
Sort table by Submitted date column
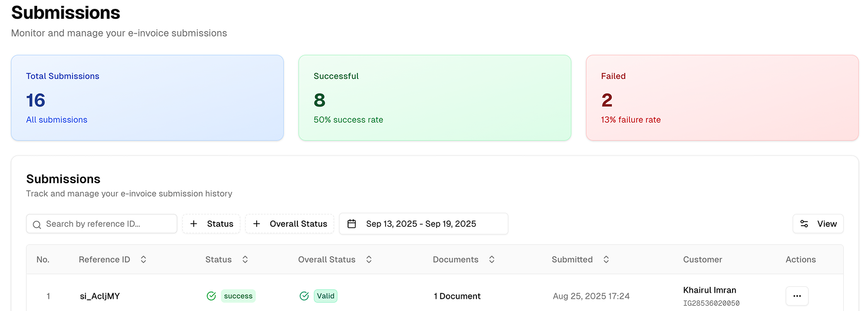tap(606, 260)
